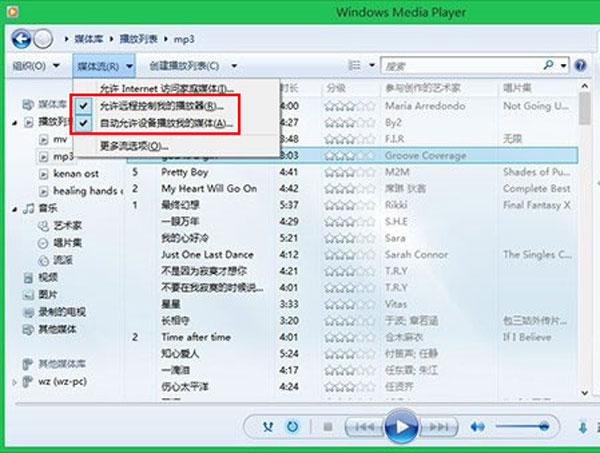The width and height of the screenshot is (600, 453).
Task: Click the Forward navigation button
Action: [43, 39]
